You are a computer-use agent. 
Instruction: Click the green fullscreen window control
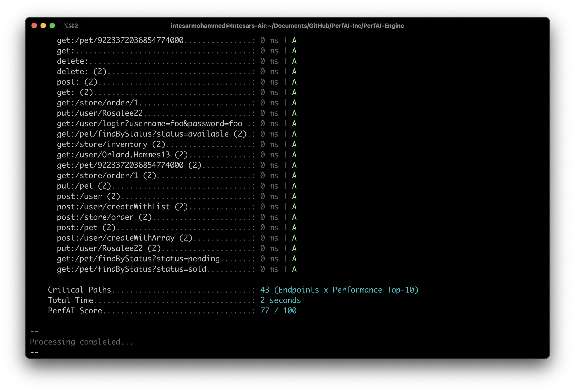pyautogui.click(x=52, y=26)
